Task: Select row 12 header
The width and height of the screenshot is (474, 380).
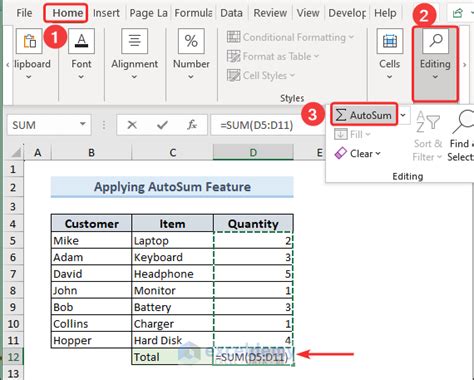Action: pos(13,357)
